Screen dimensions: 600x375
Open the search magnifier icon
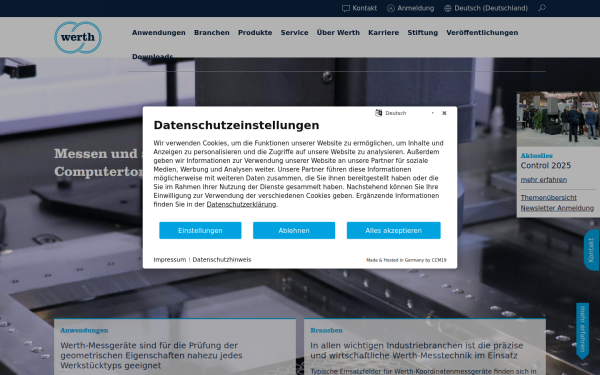[x=542, y=8]
